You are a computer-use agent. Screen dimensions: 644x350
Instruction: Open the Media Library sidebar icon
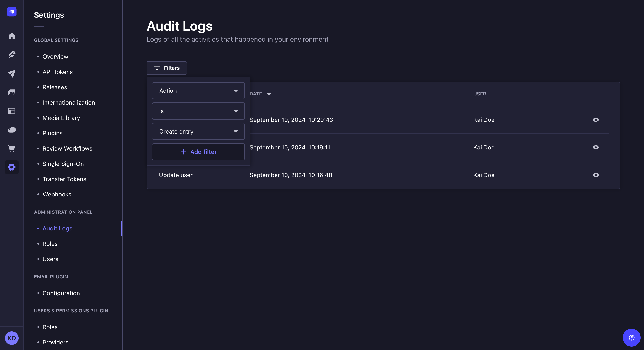[x=11, y=92]
